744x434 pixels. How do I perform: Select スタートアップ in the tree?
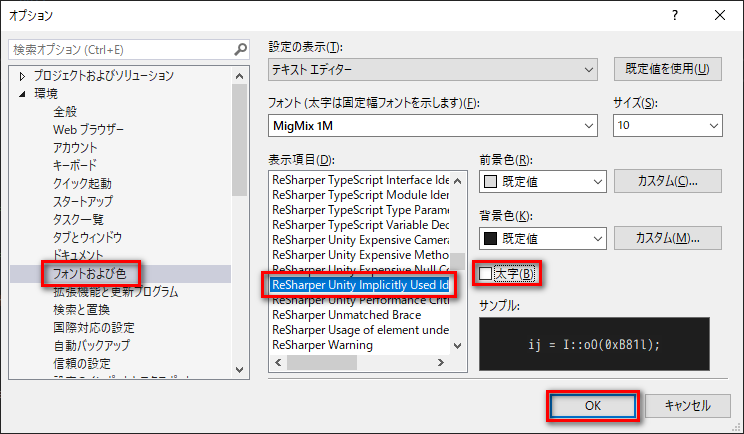point(83,202)
